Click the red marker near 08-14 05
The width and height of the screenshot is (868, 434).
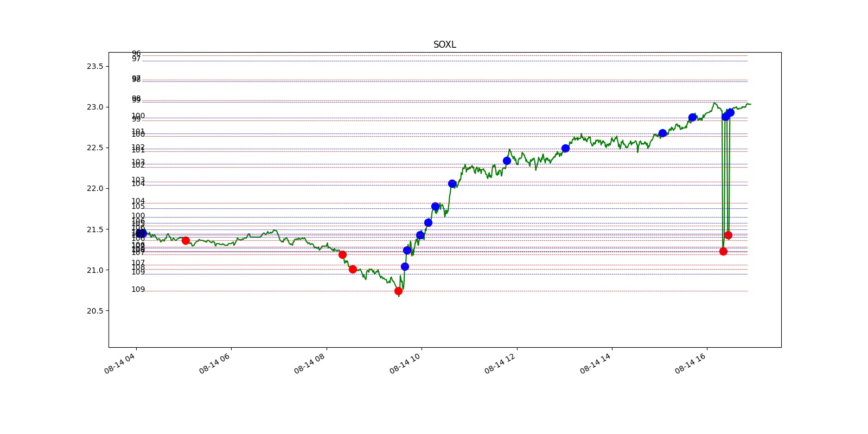pos(186,240)
